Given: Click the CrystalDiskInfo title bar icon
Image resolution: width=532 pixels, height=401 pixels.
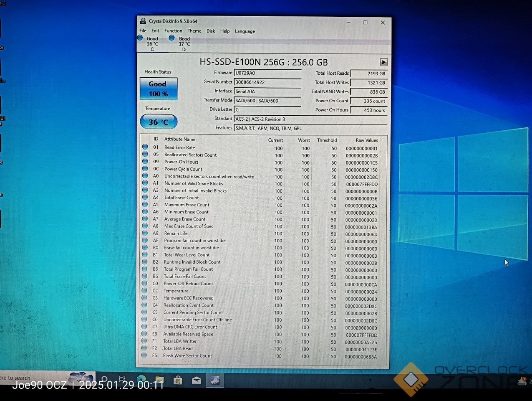Looking at the screenshot, I should pos(143,21).
